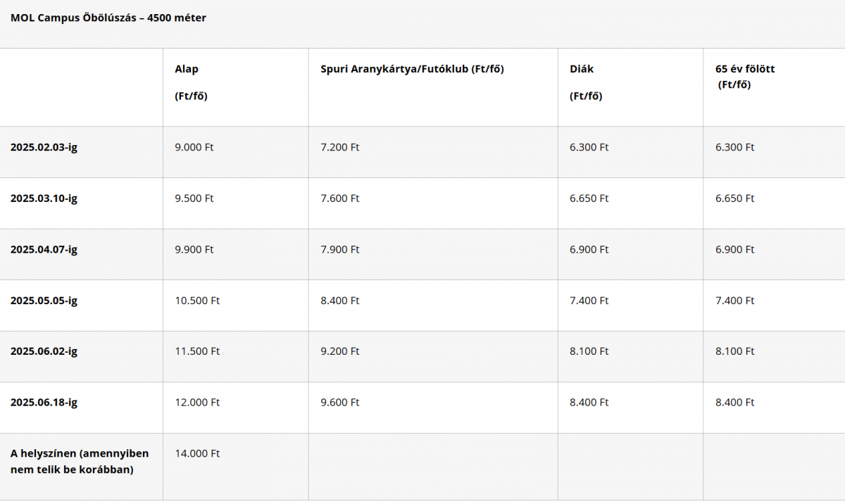Click the 2025.05.05-ig deadline label
This screenshot has height=504, width=845.
point(44,301)
